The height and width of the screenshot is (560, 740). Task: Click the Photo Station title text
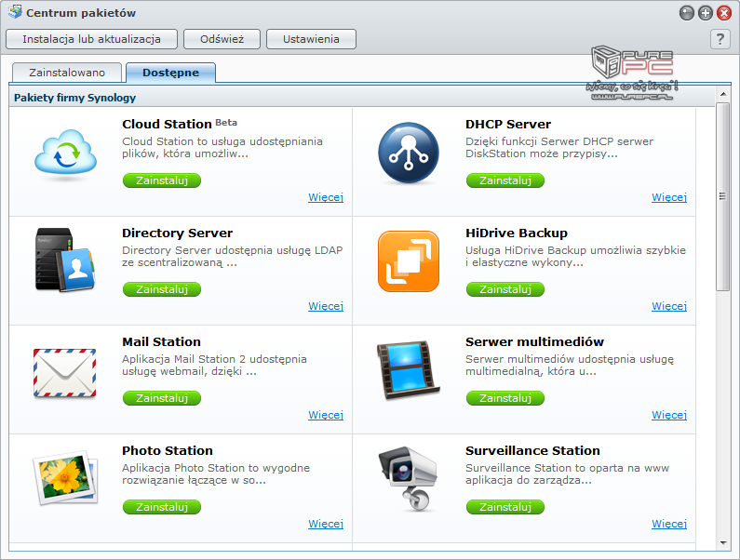point(167,450)
